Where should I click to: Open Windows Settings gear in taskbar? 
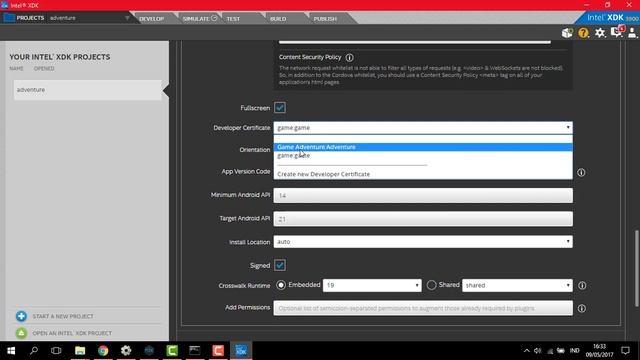pos(126,351)
